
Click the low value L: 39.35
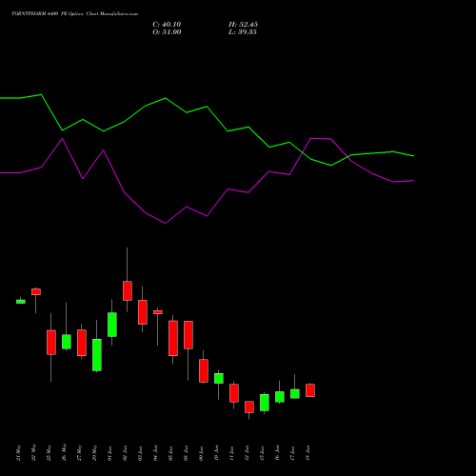coord(243,32)
